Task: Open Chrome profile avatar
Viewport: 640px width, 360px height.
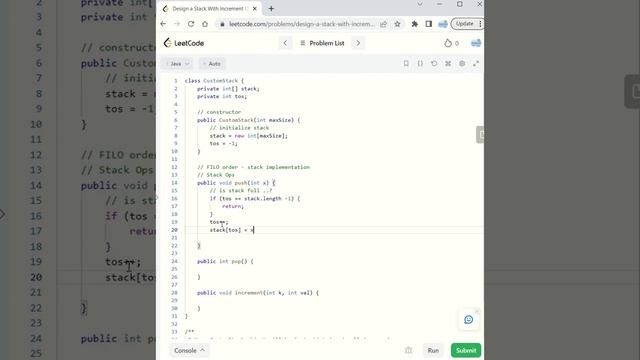Action: (x=443, y=24)
